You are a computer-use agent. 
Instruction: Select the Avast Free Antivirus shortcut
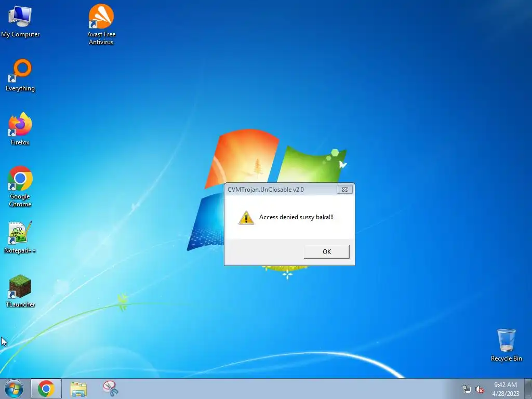click(x=101, y=24)
